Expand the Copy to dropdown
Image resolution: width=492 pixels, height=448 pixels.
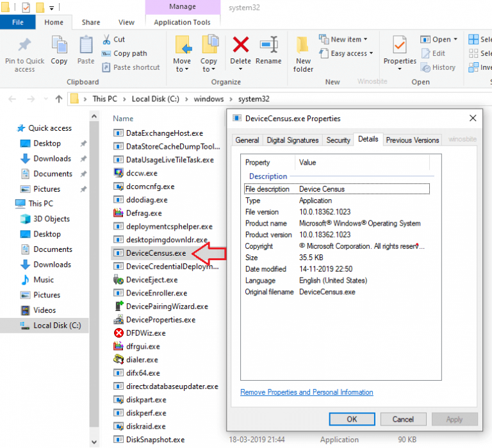tap(209, 69)
